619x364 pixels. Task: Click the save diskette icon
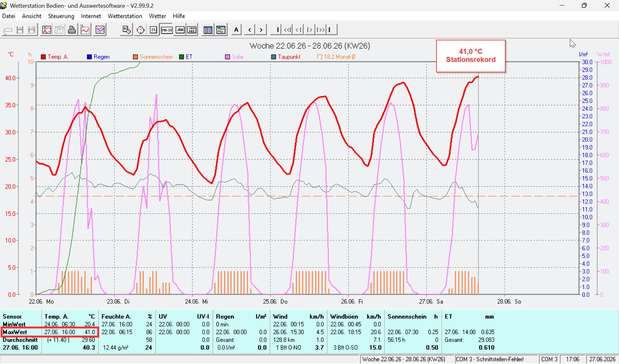pyautogui.click(x=20, y=30)
